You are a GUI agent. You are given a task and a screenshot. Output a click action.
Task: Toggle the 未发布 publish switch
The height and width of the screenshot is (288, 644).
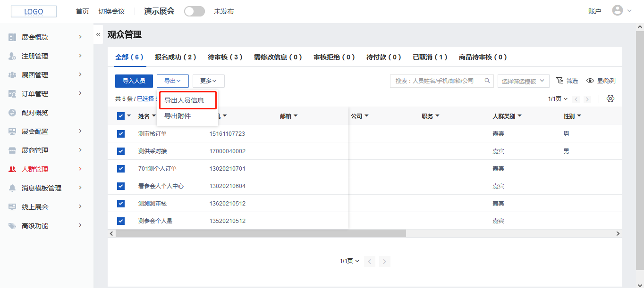pyautogui.click(x=195, y=11)
